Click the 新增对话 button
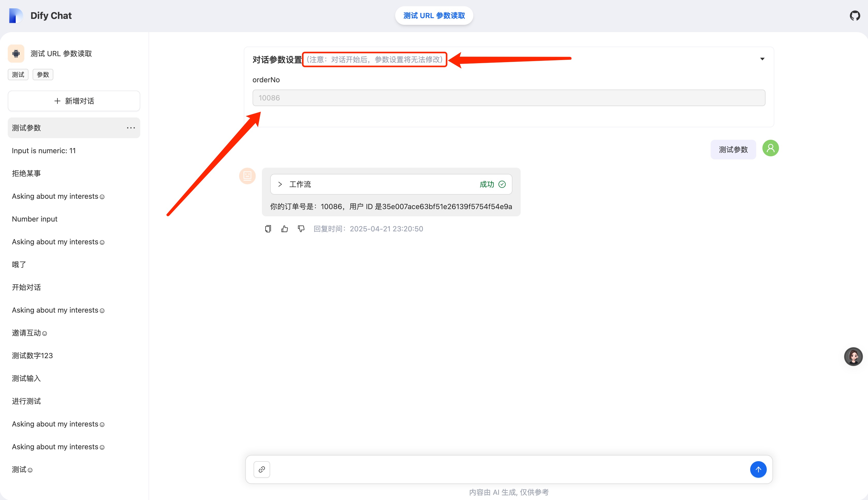868x500 pixels. tap(74, 101)
